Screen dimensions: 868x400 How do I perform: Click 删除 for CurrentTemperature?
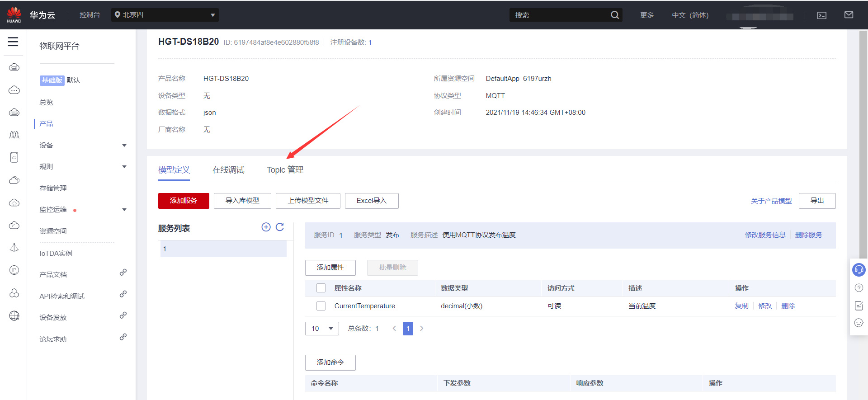(788, 306)
